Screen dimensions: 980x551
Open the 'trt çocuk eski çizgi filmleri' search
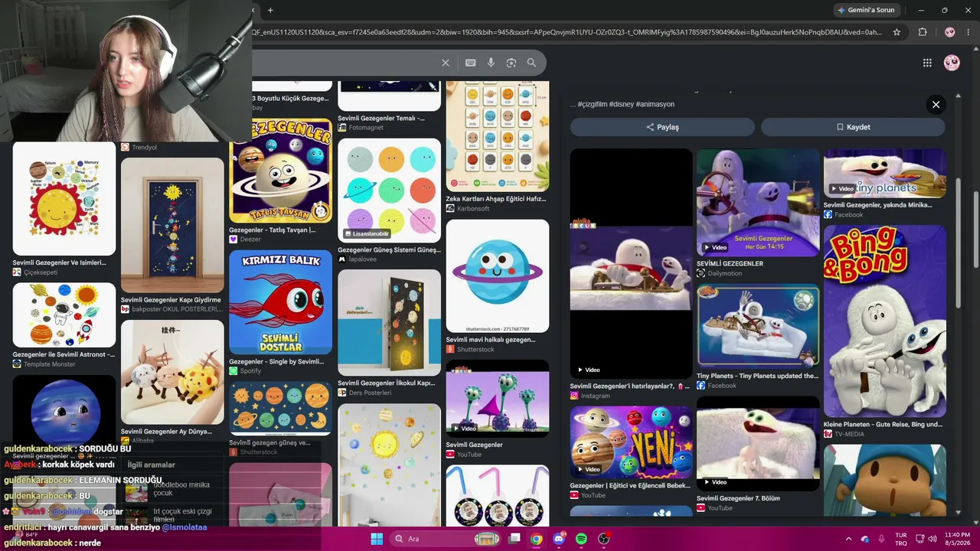[x=182, y=516]
